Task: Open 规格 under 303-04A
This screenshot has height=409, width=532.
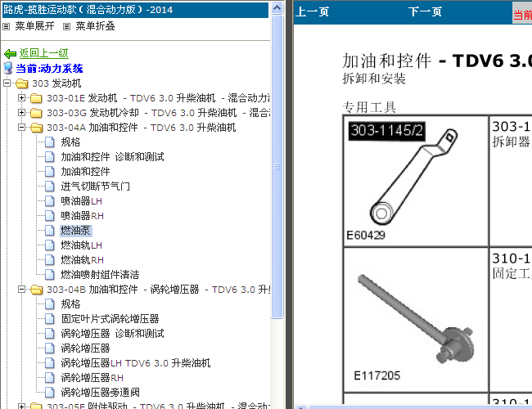Action: [70, 142]
